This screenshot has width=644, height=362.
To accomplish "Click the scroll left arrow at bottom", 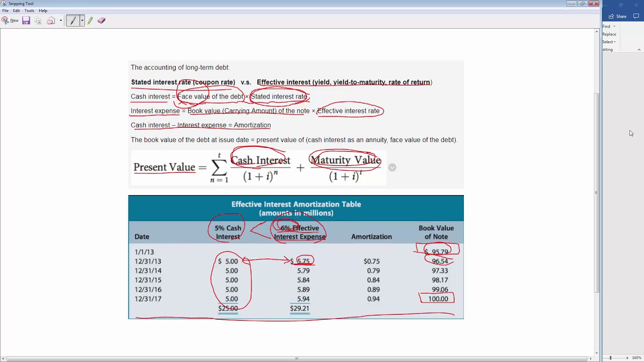I will coord(3,358).
